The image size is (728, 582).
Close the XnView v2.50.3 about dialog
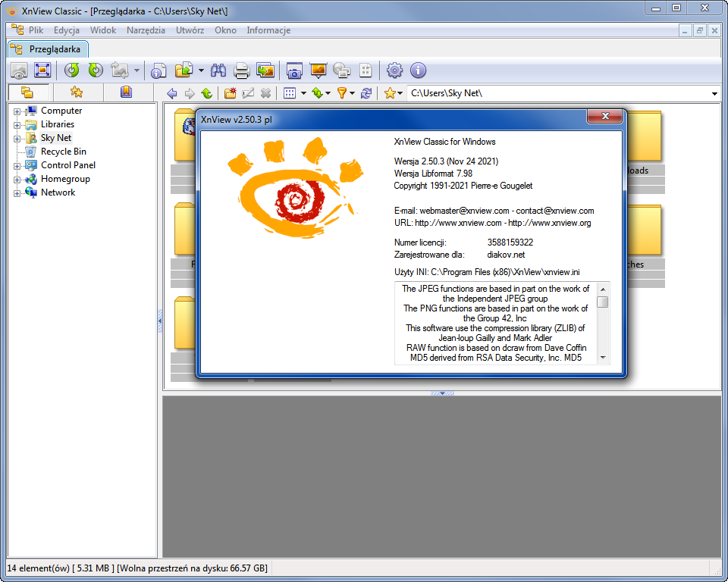pyautogui.click(x=604, y=116)
